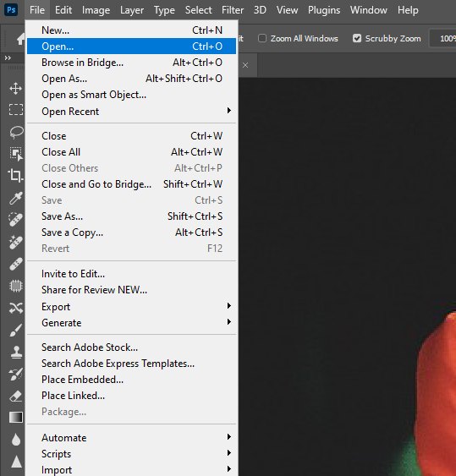
Task: Choose Place Embedded...
Action: point(131,380)
